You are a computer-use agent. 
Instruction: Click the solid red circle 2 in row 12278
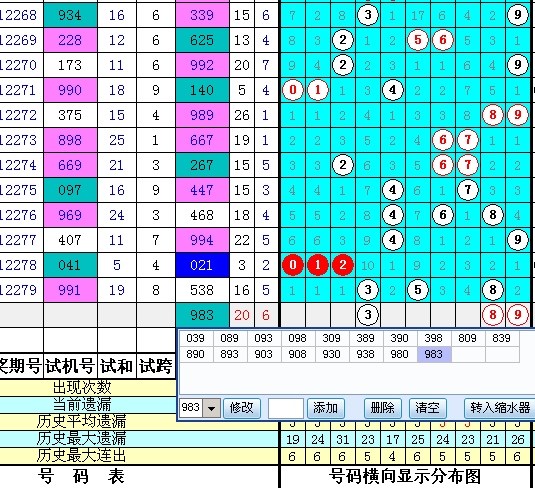point(343,265)
